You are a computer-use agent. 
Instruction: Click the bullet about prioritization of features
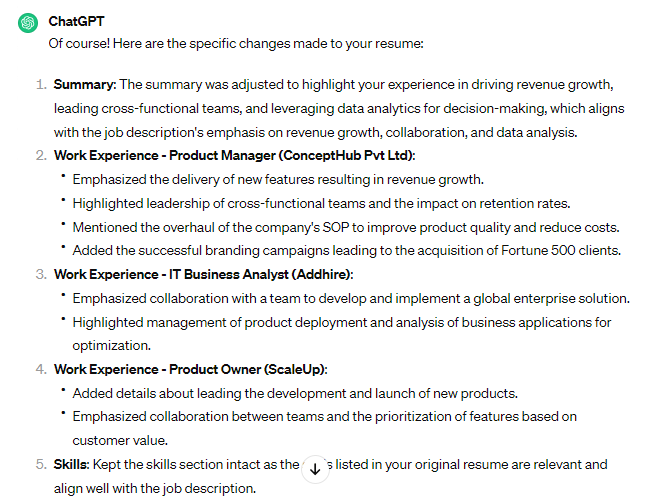[x=325, y=416]
